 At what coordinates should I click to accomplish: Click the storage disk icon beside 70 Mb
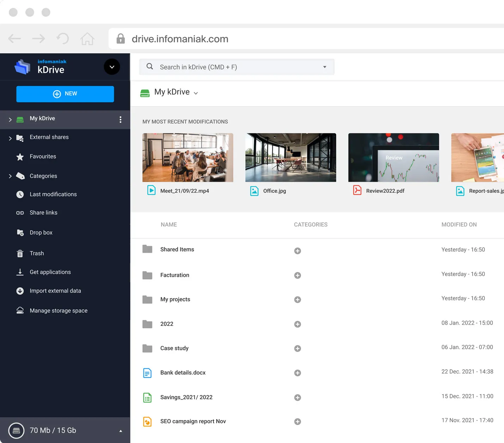point(16,431)
